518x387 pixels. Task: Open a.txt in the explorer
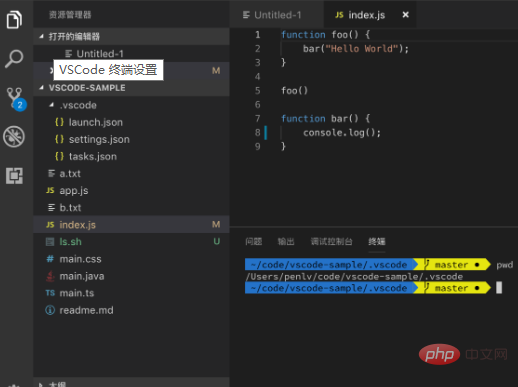131,173
